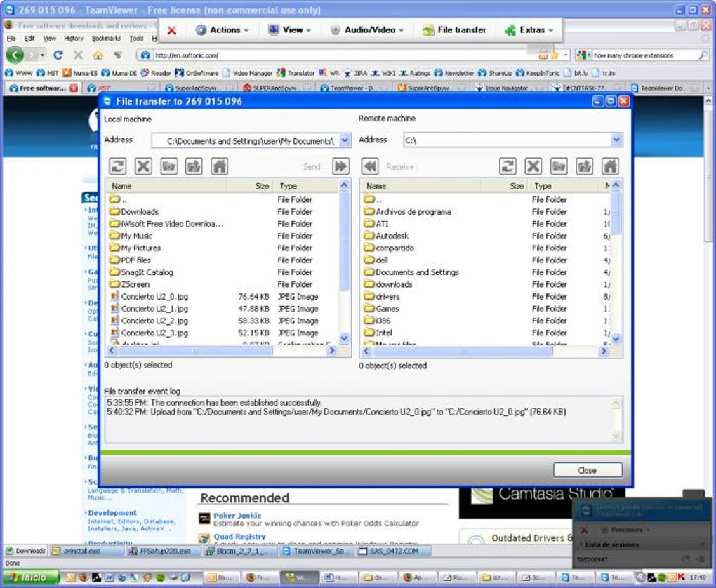Open the Audio/Video menu
Viewport: 716px width, 588px height.
(367, 30)
